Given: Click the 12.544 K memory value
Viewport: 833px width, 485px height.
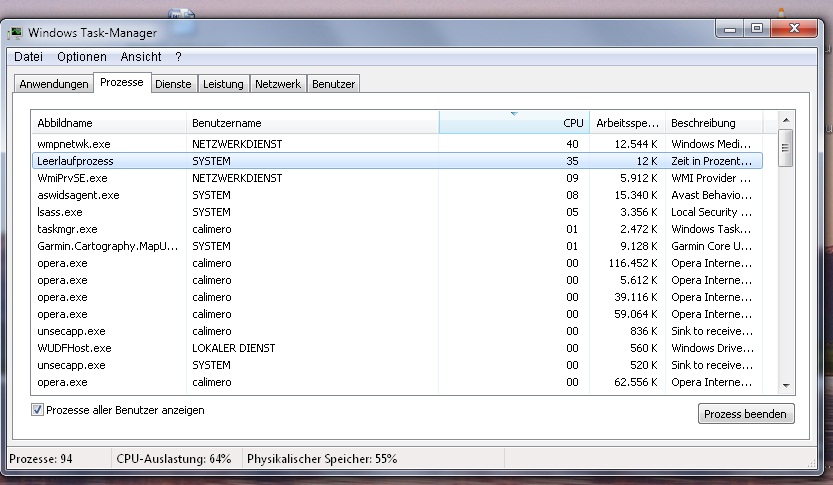Looking at the screenshot, I should [x=636, y=144].
